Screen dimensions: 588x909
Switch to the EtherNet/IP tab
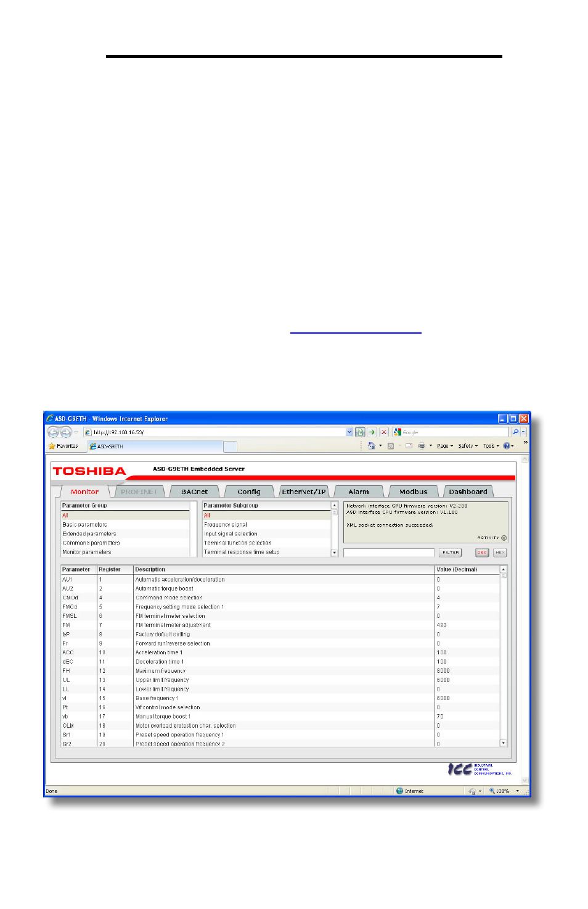[x=304, y=492]
